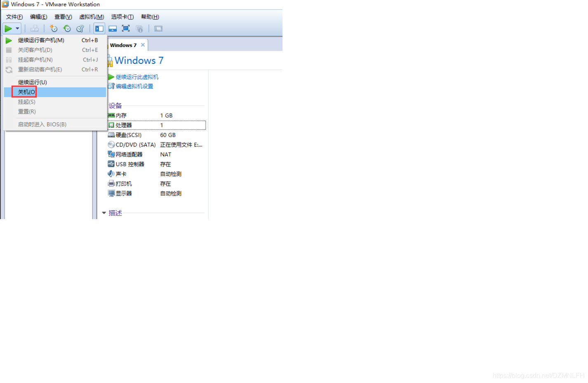Select 关闭客户机(D) menu entry

[x=55, y=50]
